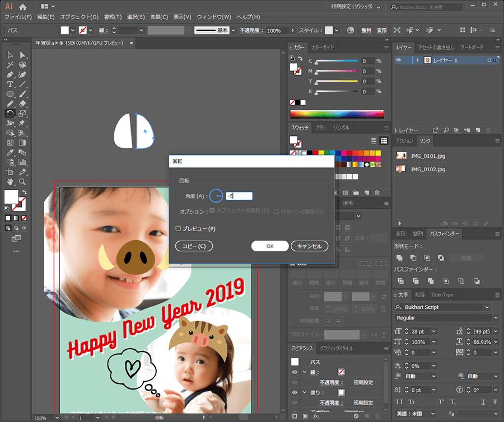Click the 角度 angle input field

click(x=239, y=196)
